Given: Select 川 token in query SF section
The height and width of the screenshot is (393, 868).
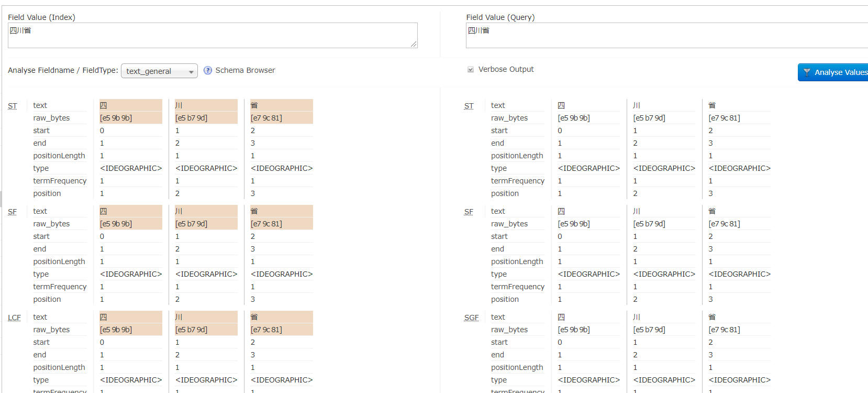Looking at the screenshot, I should tap(637, 211).
